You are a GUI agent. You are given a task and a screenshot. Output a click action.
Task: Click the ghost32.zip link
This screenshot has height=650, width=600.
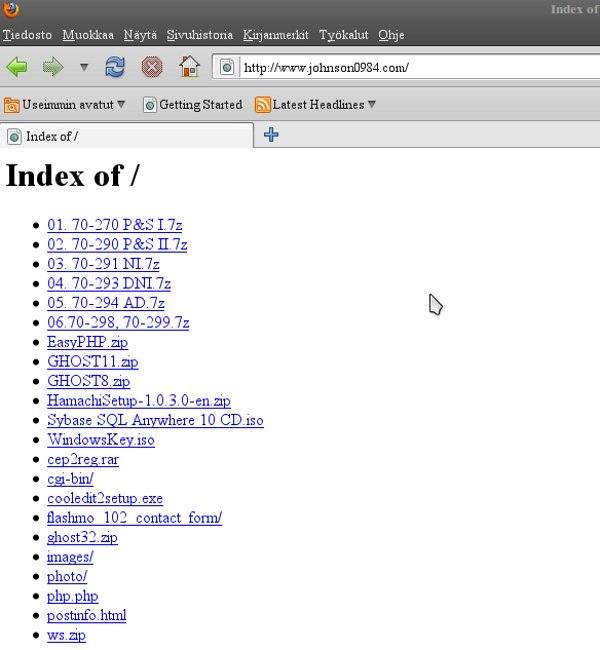pyautogui.click(x=82, y=537)
